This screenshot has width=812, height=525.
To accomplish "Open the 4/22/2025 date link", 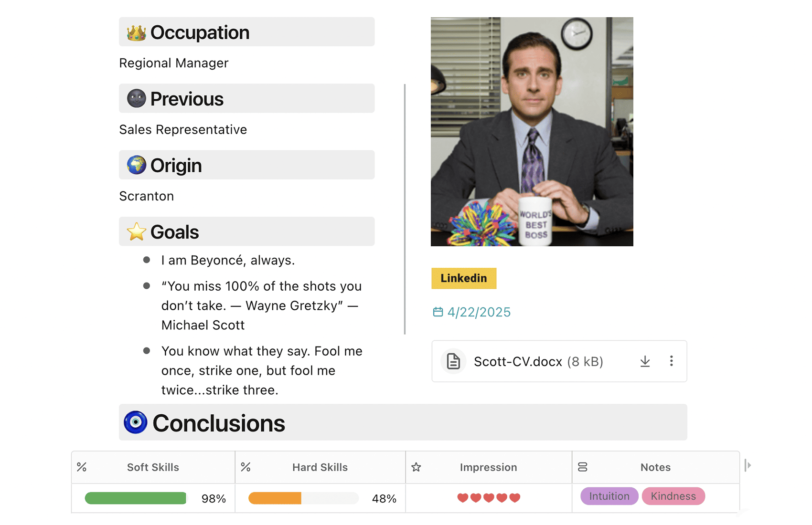I will point(479,312).
